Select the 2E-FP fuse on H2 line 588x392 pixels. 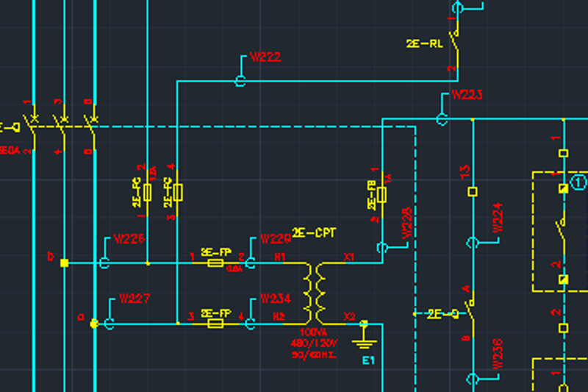coord(215,324)
